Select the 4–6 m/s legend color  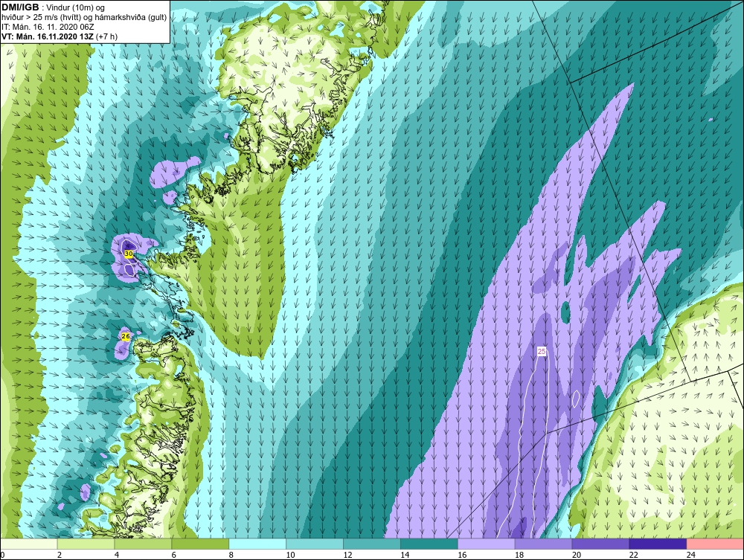click(143, 544)
